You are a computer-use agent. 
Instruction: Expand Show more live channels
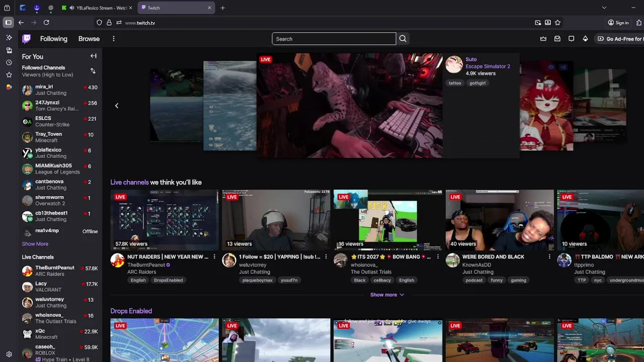387,295
